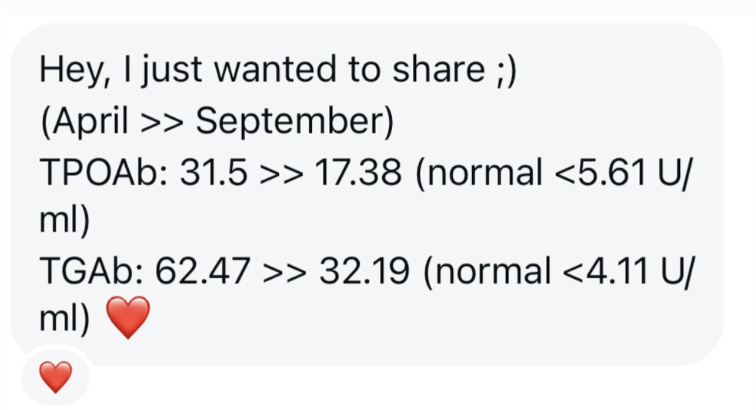Click the heart reaction below the message
756x410 pixels.
55,378
